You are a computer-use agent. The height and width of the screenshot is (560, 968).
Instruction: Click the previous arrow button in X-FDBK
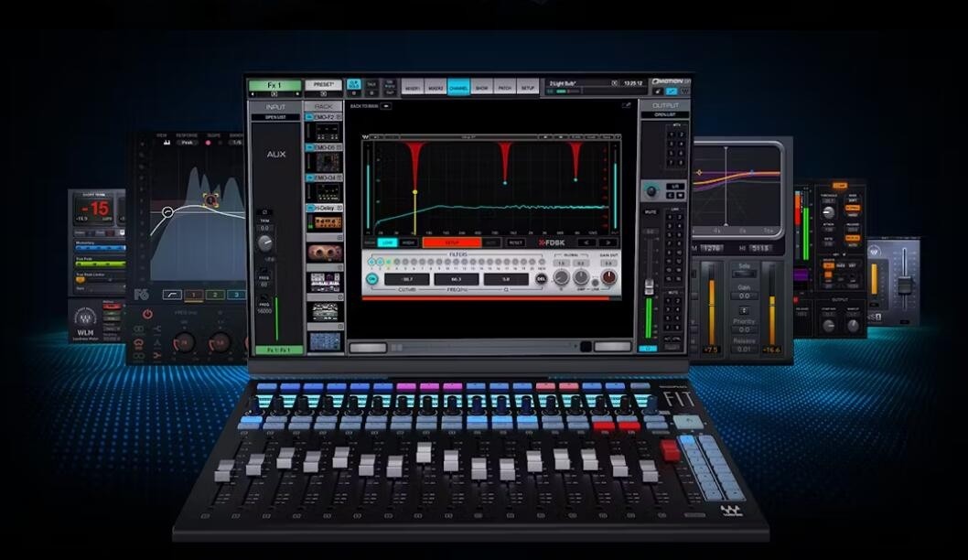click(586, 242)
